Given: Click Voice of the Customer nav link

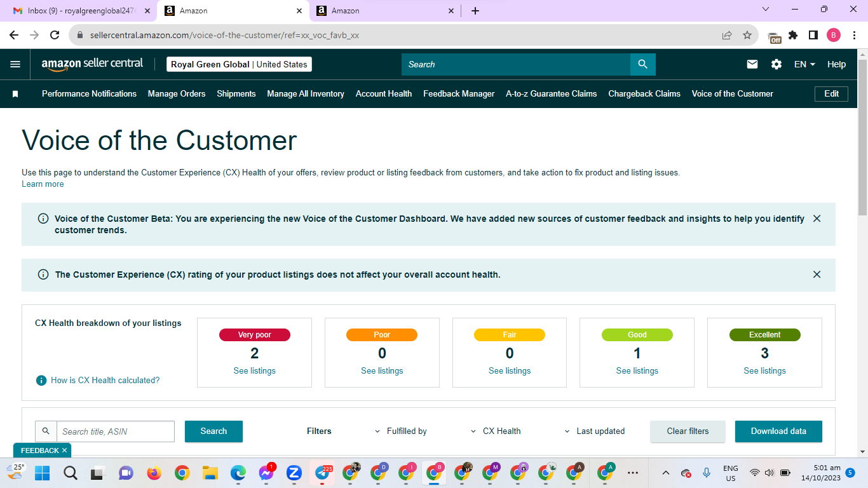Looking at the screenshot, I should click(733, 94).
